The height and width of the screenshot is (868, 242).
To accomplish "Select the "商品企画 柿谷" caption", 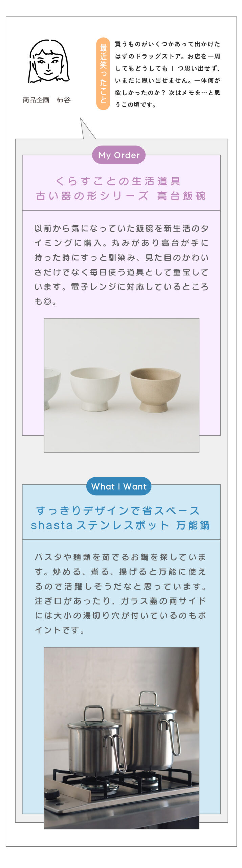I will click(47, 100).
